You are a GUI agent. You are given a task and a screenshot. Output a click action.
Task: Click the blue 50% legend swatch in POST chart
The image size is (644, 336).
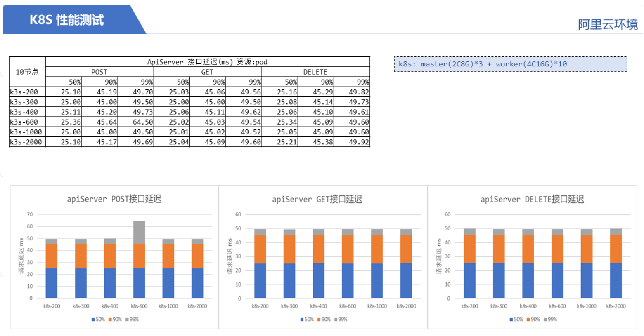pos(93,320)
